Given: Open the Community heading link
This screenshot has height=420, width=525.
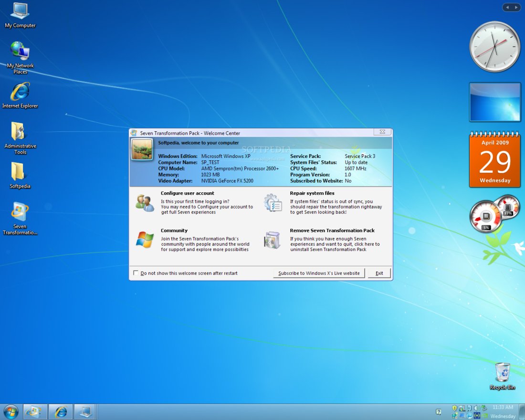Looking at the screenshot, I should (x=174, y=231).
